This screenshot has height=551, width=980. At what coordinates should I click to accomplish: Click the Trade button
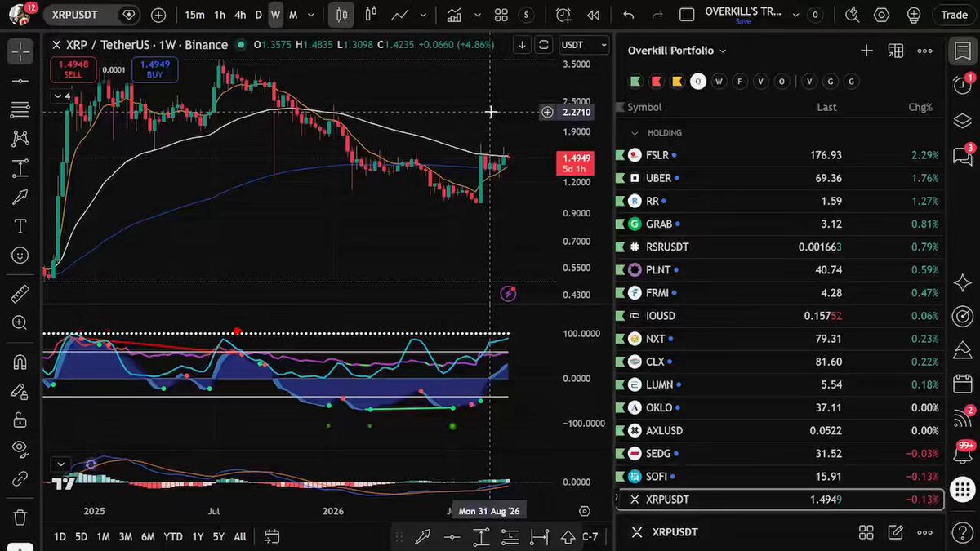pos(954,15)
